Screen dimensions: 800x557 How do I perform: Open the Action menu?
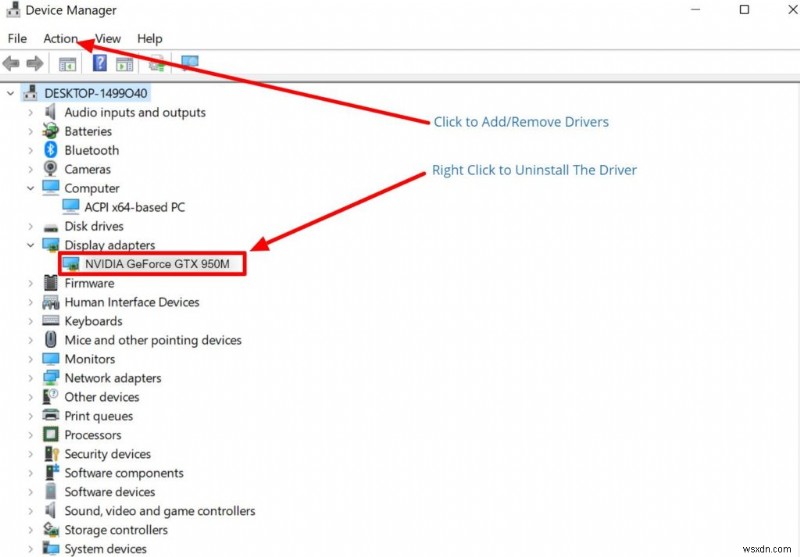pos(60,39)
